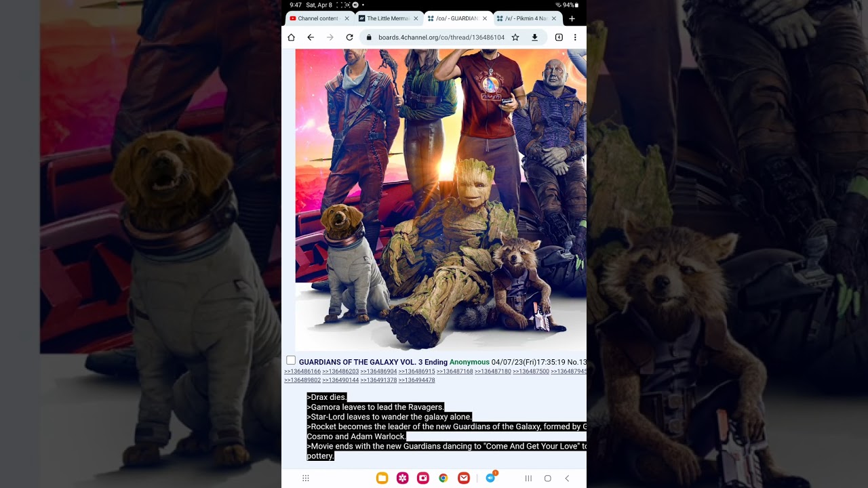Tap the Android home navigation button

coord(548,479)
